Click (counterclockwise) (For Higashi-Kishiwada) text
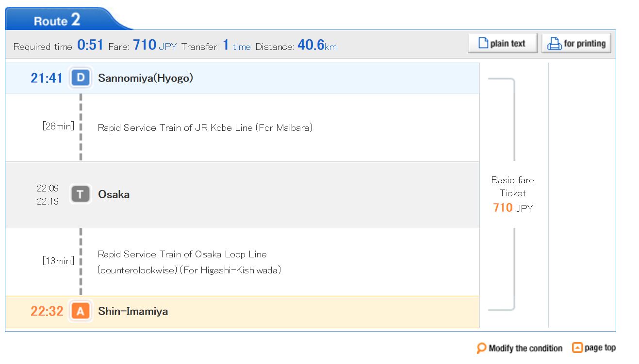 pyautogui.click(x=189, y=270)
